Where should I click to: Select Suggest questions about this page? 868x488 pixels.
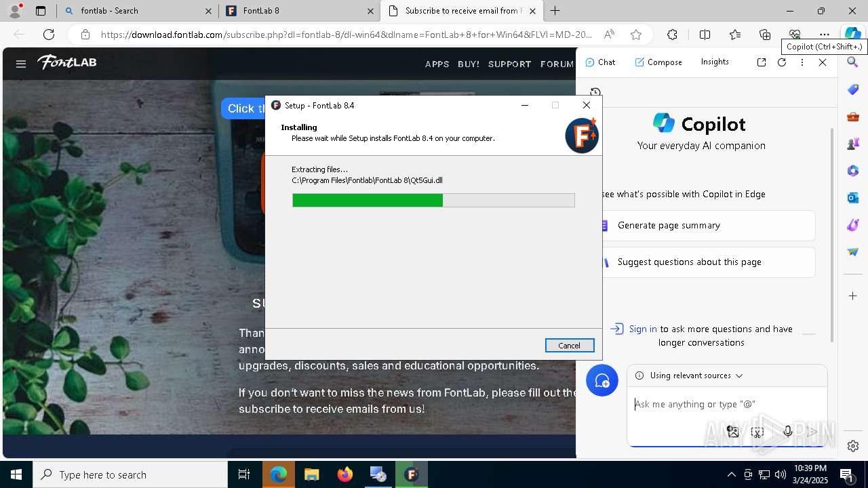point(705,262)
